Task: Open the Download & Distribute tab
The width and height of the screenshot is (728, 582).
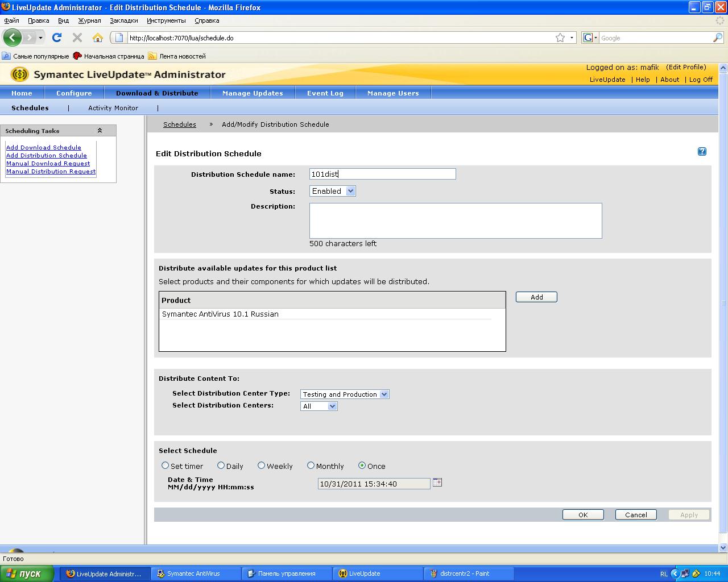Action: coord(157,93)
